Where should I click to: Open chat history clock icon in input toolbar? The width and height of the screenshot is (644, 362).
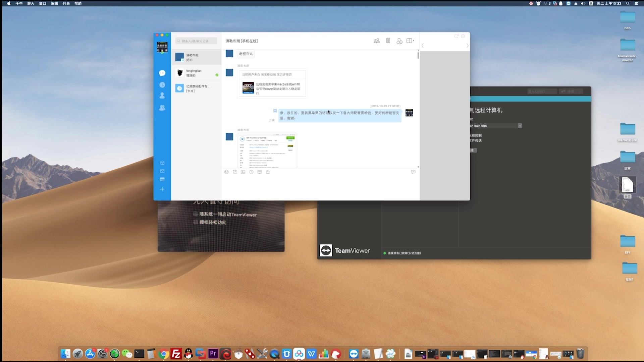point(251,172)
